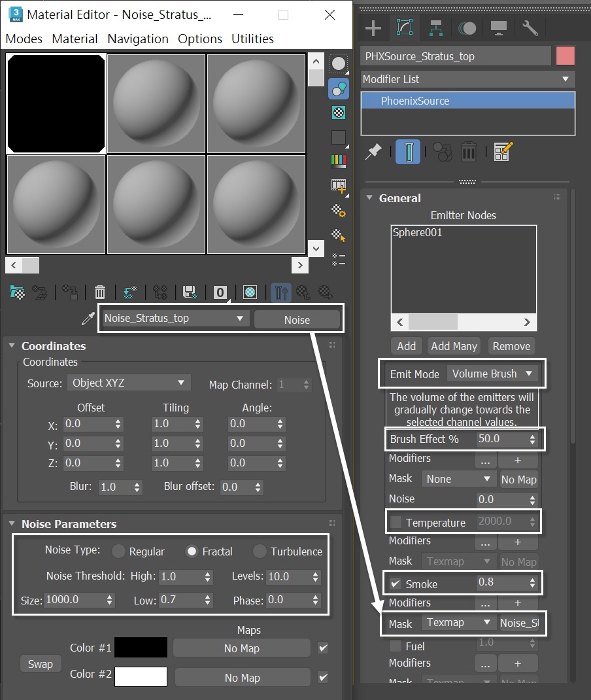This screenshot has height=700, width=591.
Task: Toggle Color #1 map checkbox
Action: pyautogui.click(x=323, y=648)
